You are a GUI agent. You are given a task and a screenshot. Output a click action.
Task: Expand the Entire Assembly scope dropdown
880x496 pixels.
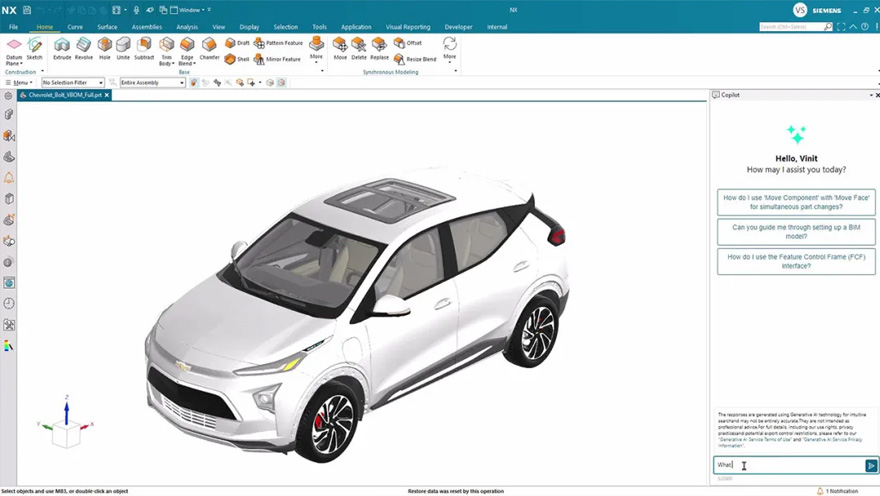pos(152,83)
